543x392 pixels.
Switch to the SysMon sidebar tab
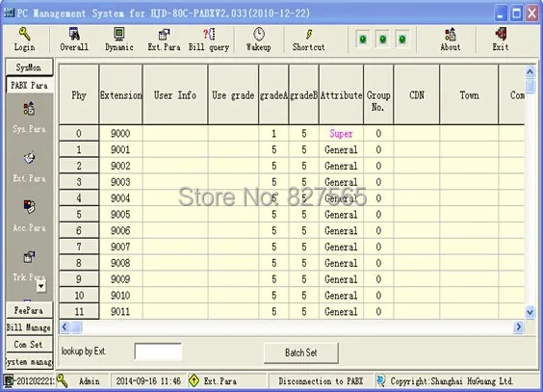coord(29,66)
